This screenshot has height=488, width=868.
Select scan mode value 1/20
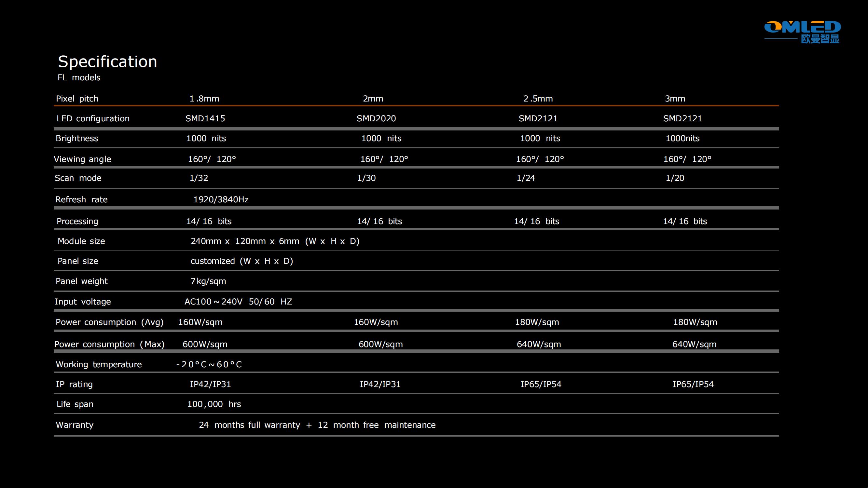pos(675,178)
